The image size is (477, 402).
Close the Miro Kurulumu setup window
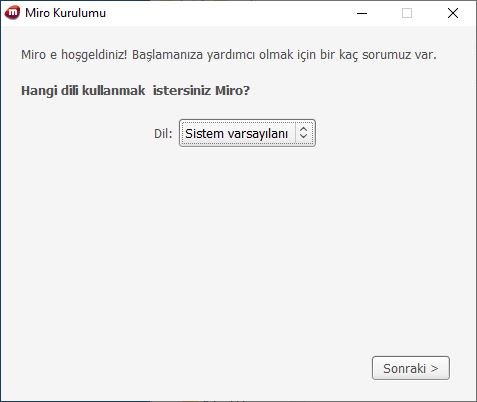pos(453,13)
